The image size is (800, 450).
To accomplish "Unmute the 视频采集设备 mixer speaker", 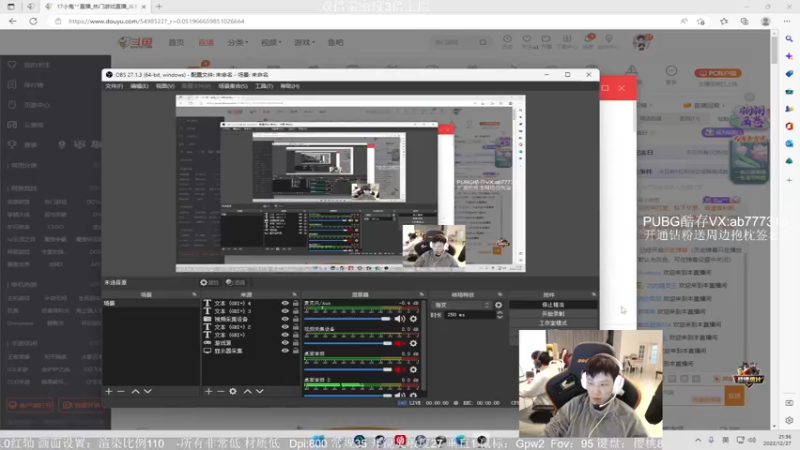I will tap(399, 343).
